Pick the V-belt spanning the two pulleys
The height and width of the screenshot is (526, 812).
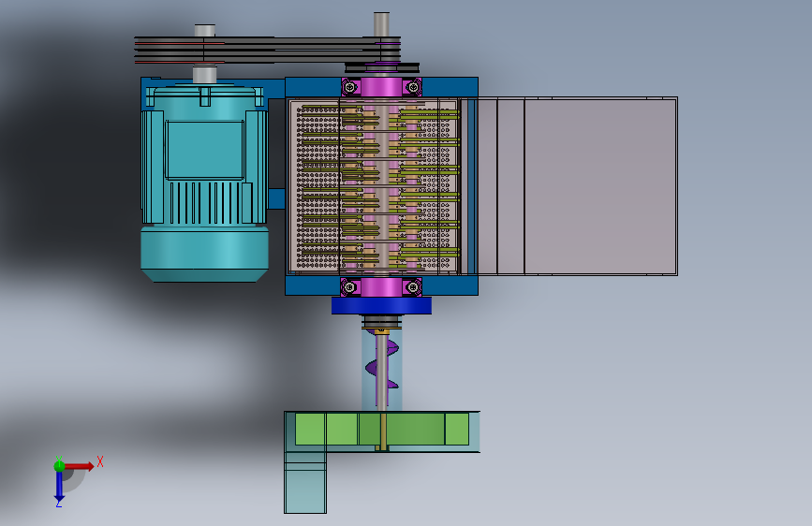pyautogui.click(x=267, y=50)
